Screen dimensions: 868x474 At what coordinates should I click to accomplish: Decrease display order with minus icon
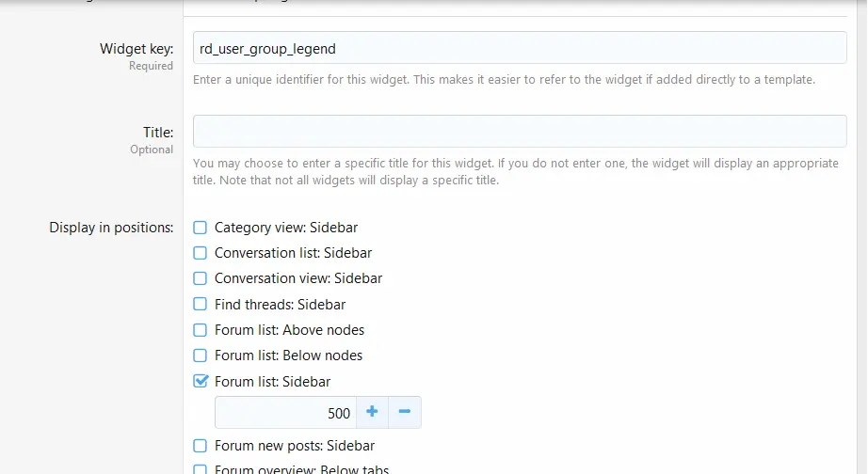405,412
